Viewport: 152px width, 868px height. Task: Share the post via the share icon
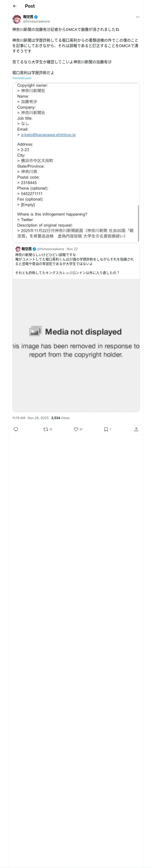tap(136, 429)
